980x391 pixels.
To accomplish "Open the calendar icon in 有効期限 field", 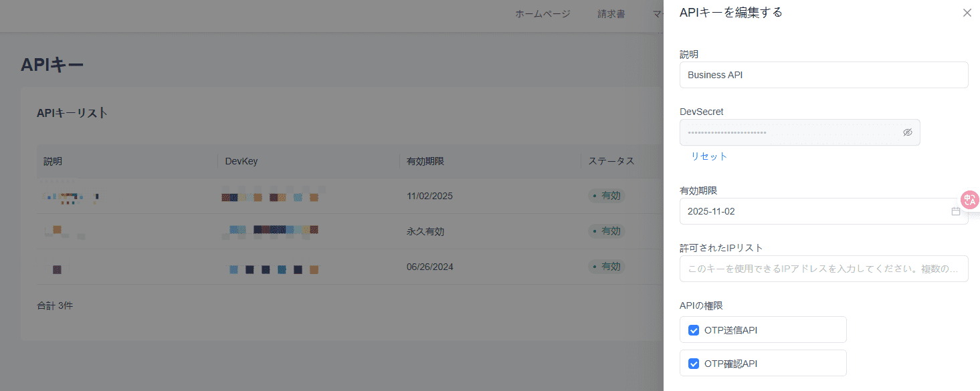I will click(956, 211).
